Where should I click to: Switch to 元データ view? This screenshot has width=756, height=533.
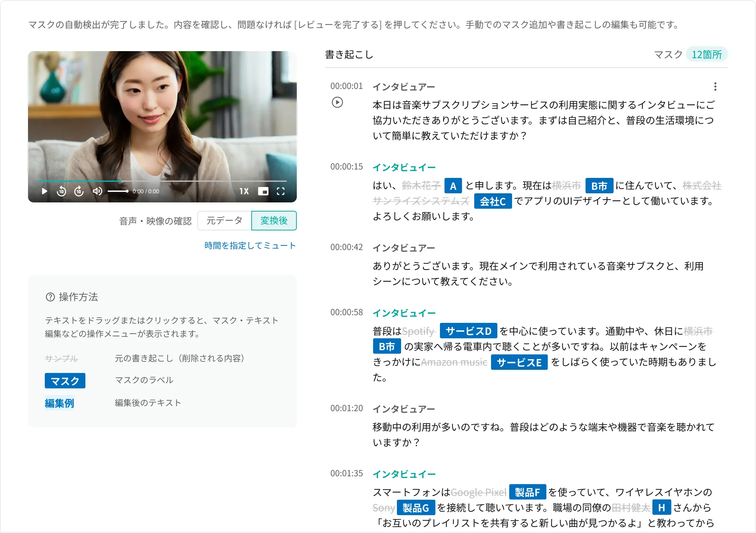(x=225, y=221)
